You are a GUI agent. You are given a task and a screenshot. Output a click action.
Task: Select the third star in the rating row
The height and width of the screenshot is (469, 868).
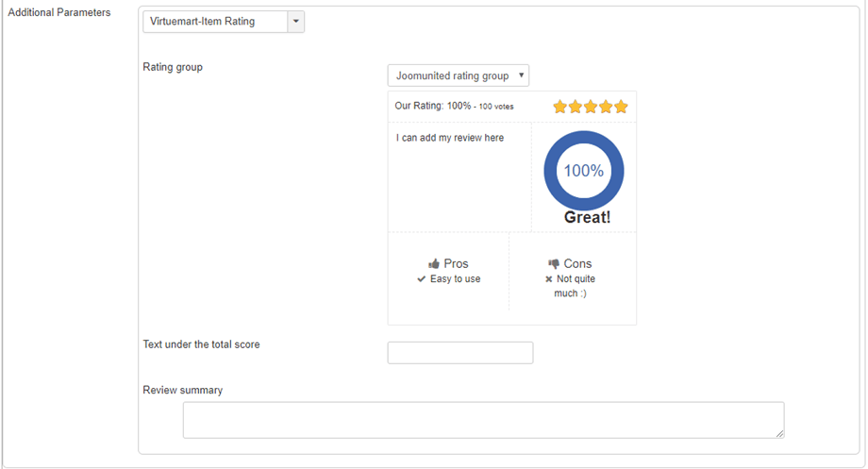tap(591, 107)
